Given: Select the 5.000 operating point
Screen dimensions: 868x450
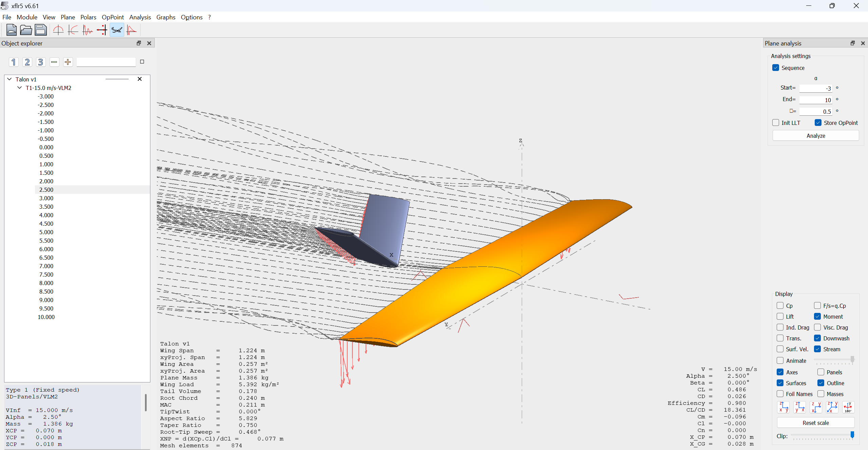Looking at the screenshot, I should click(46, 232).
